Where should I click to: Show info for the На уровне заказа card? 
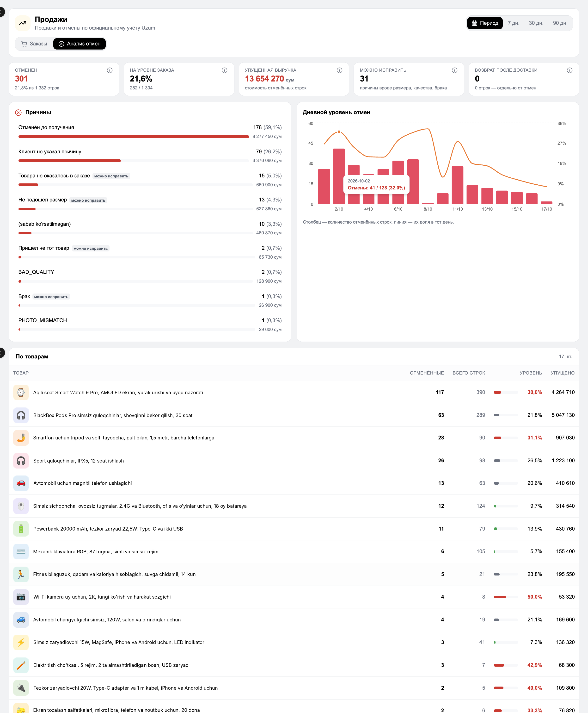point(224,70)
